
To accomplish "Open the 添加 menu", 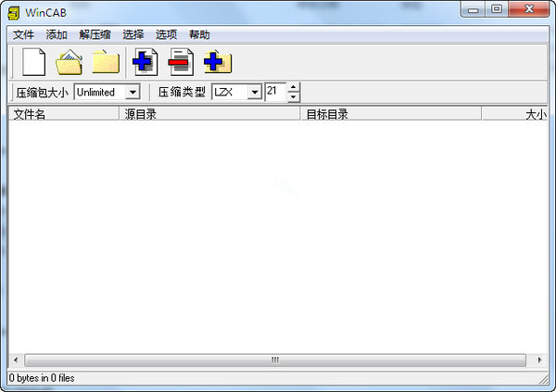I will click(57, 35).
